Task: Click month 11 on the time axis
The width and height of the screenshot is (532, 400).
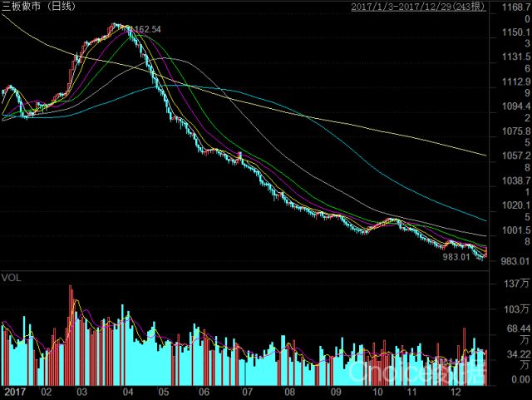Action: 411,392
